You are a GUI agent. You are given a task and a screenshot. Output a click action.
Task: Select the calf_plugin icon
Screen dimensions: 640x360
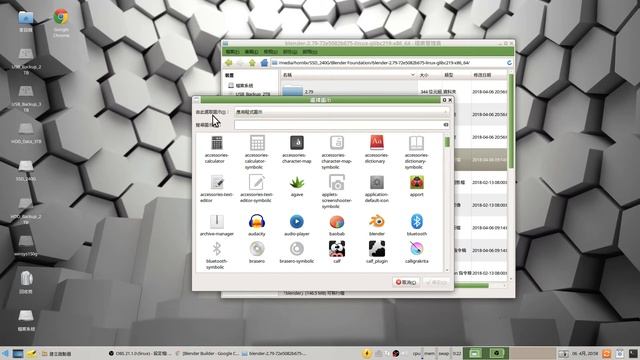point(377,249)
